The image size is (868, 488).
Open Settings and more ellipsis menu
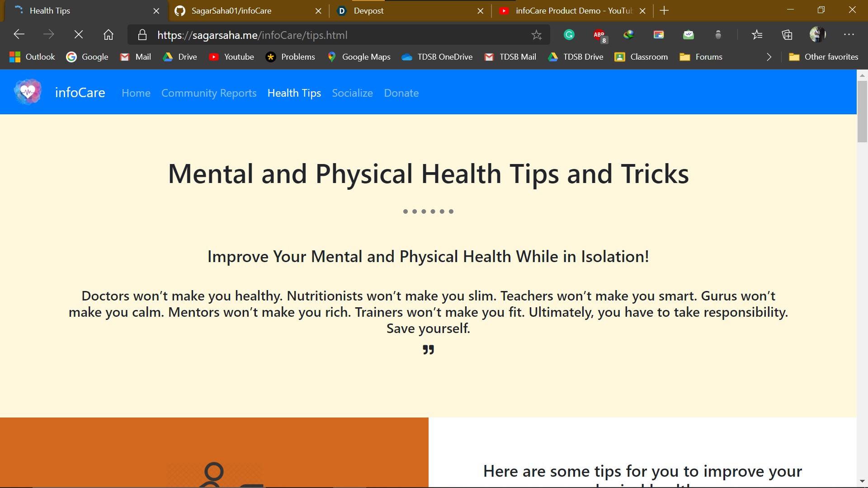point(849,35)
